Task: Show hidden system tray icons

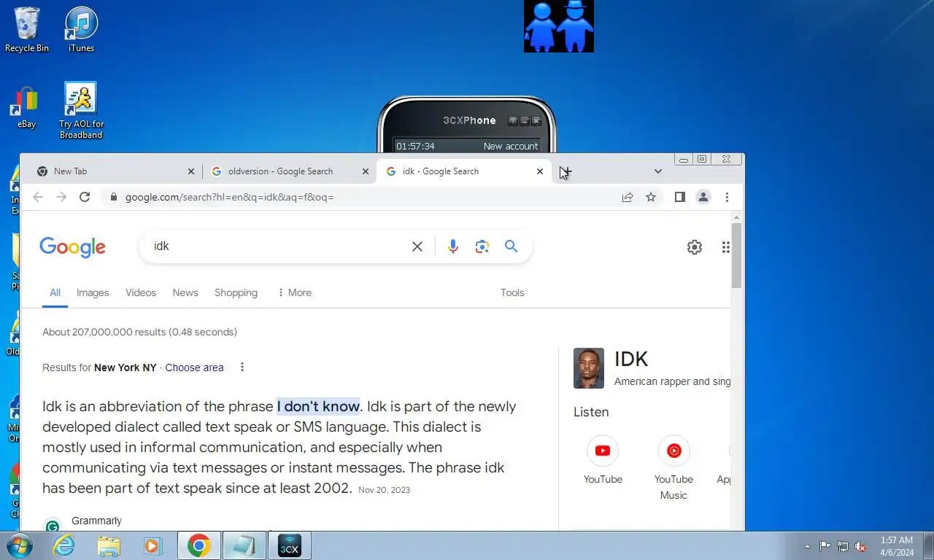Action: tap(807, 546)
